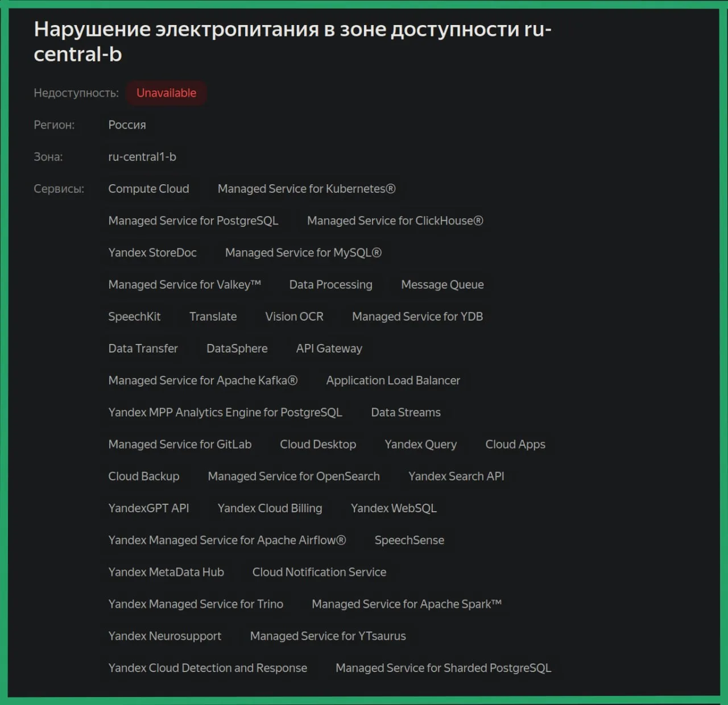The height and width of the screenshot is (705, 728).
Task: Select the Message Queue service
Action: pos(442,284)
